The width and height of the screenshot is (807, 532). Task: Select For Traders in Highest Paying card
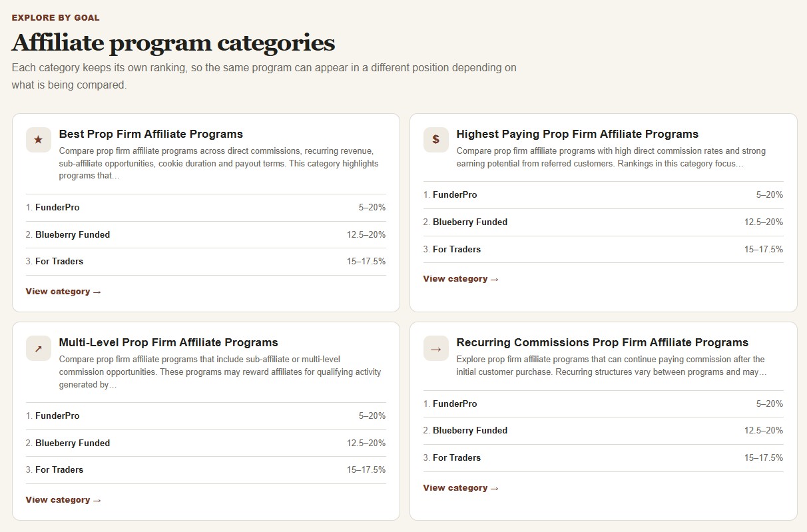pyautogui.click(x=457, y=249)
